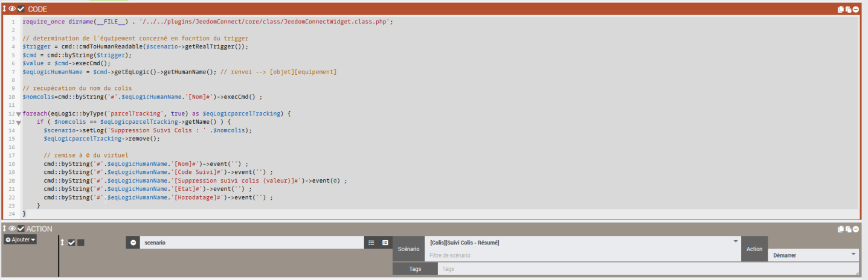Viewport: 868px width, 280px height.
Task: Open the Ajouter dropdown menu
Action: [21, 240]
